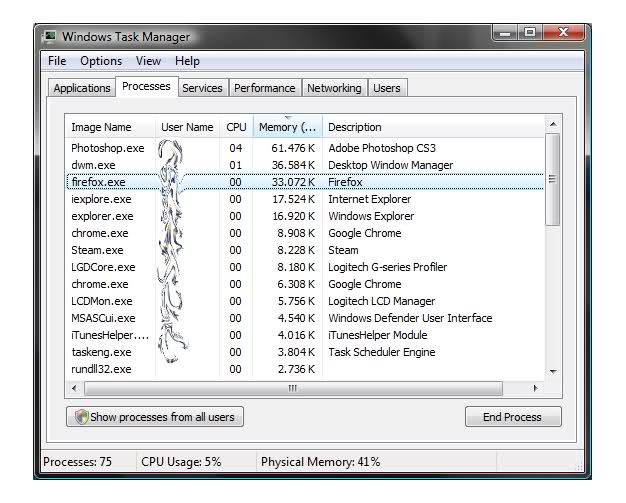Switch to the Networking tab

pyautogui.click(x=334, y=88)
